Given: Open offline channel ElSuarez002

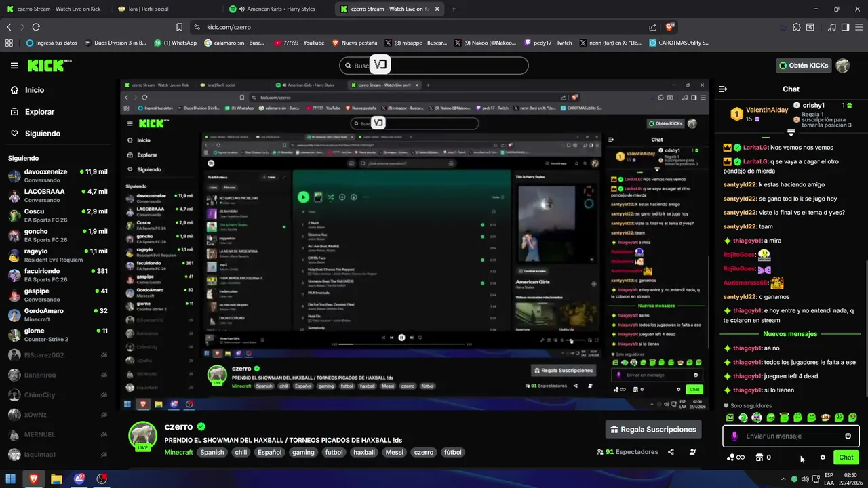Looking at the screenshot, I should pos(58,355).
